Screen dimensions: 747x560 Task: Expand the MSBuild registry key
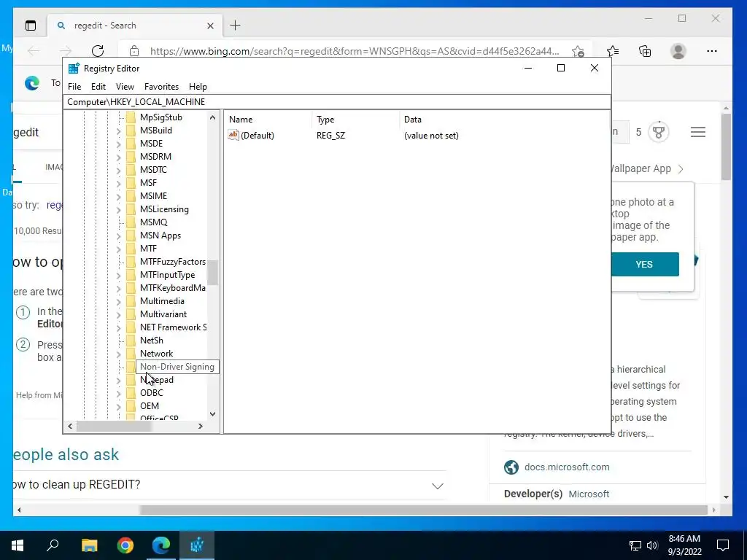coord(119,131)
